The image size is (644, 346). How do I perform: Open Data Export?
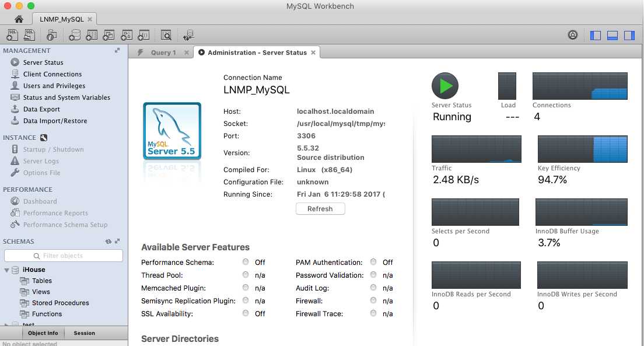coord(41,109)
